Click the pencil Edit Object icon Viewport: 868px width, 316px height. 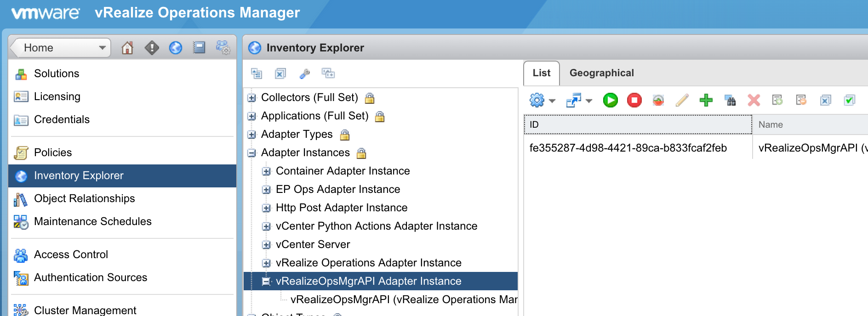click(x=682, y=100)
